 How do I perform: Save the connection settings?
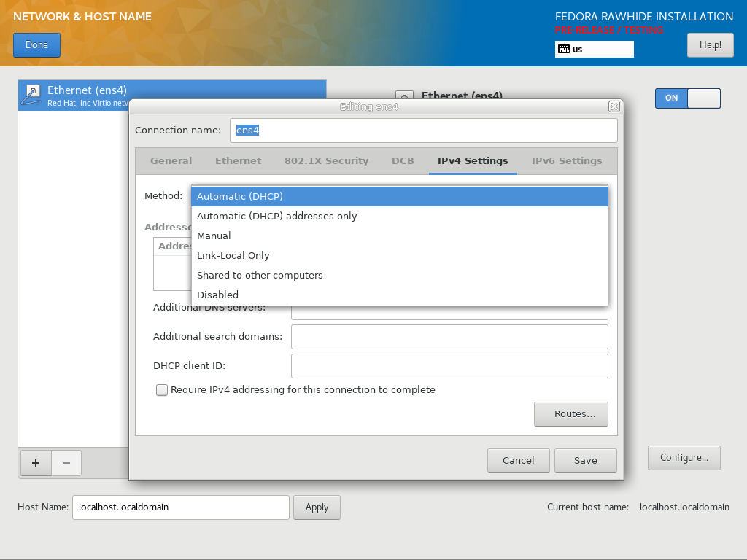586,461
